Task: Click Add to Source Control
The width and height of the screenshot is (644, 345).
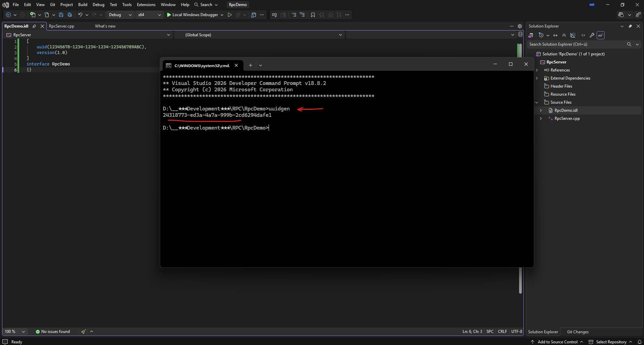Action: [557, 342]
